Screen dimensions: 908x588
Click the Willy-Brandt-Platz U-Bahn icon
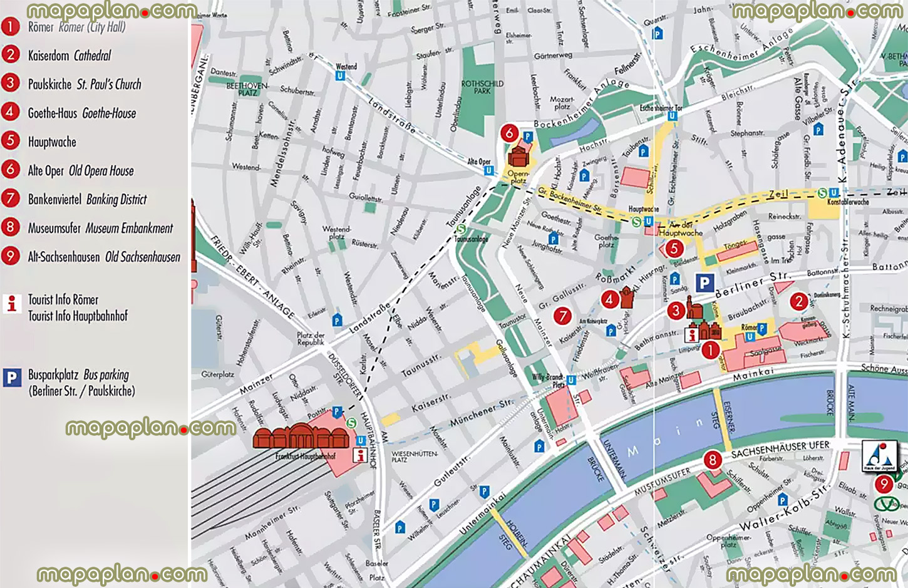(x=570, y=380)
